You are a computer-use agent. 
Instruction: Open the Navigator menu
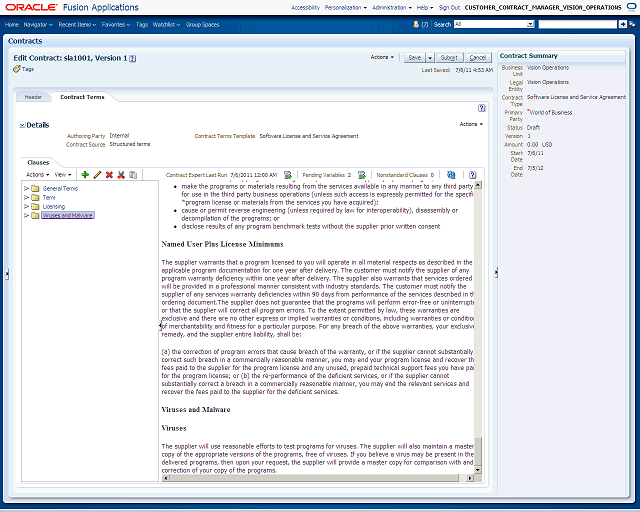38,24
